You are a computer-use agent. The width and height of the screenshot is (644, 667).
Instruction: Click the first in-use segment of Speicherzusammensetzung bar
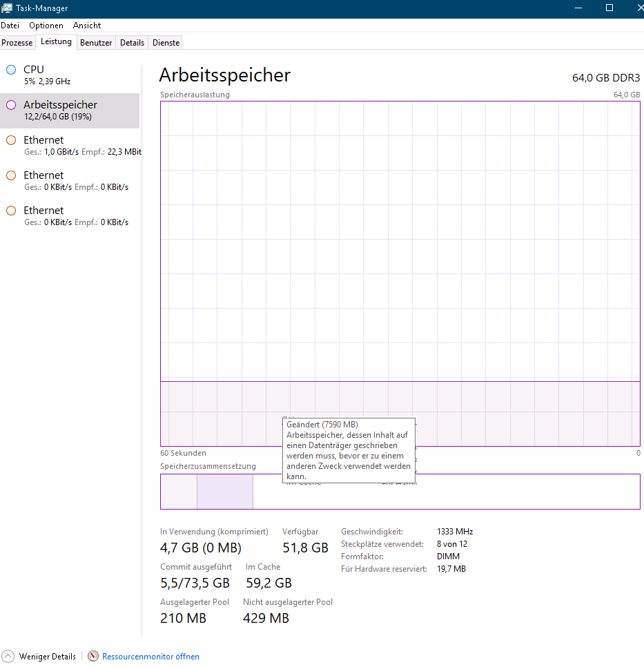click(x=179, y=492)
